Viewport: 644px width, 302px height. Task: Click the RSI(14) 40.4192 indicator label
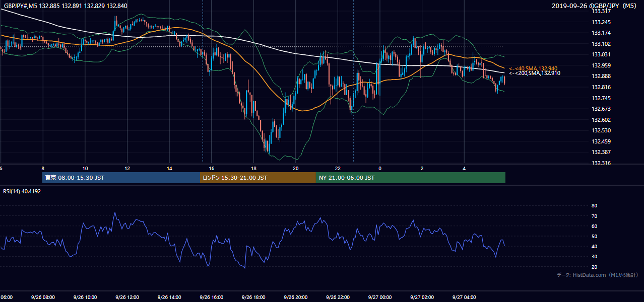22,191
